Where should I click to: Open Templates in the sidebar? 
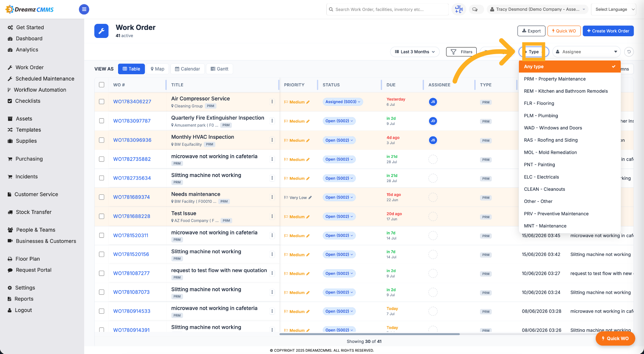coord(28,130)
